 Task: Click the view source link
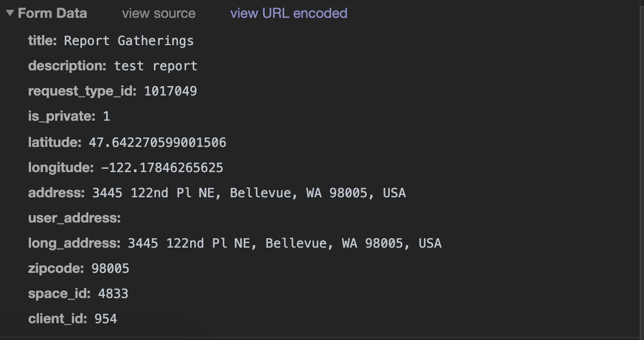click(x=159, y=14)
